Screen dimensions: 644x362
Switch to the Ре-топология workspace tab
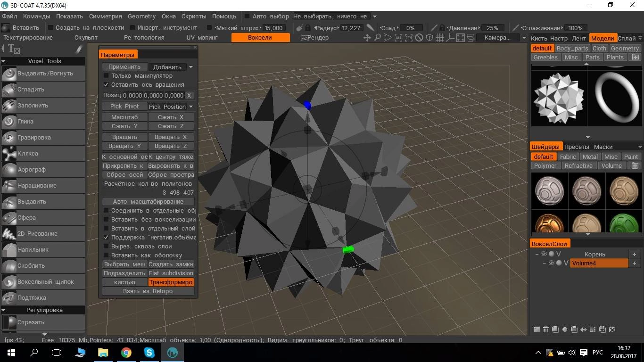click(x=144, y=38)
